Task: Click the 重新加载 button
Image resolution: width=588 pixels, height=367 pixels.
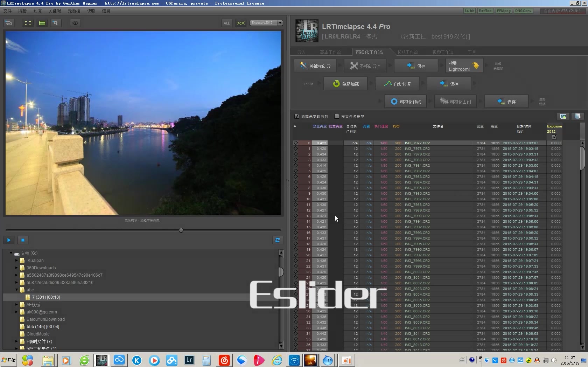Action: [345, 84]
